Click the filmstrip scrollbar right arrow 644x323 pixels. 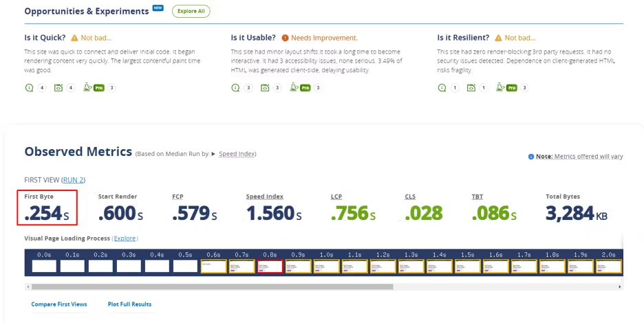point(620,287)
